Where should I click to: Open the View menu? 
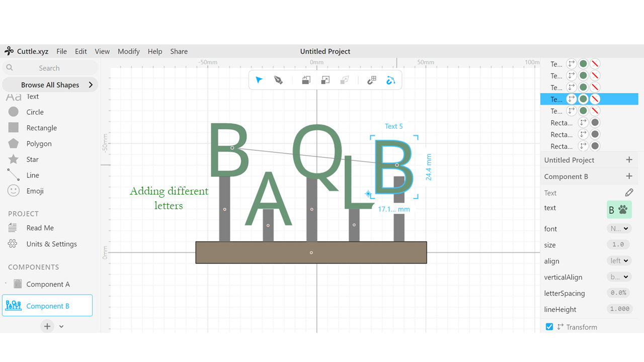[x=102, y=51]
